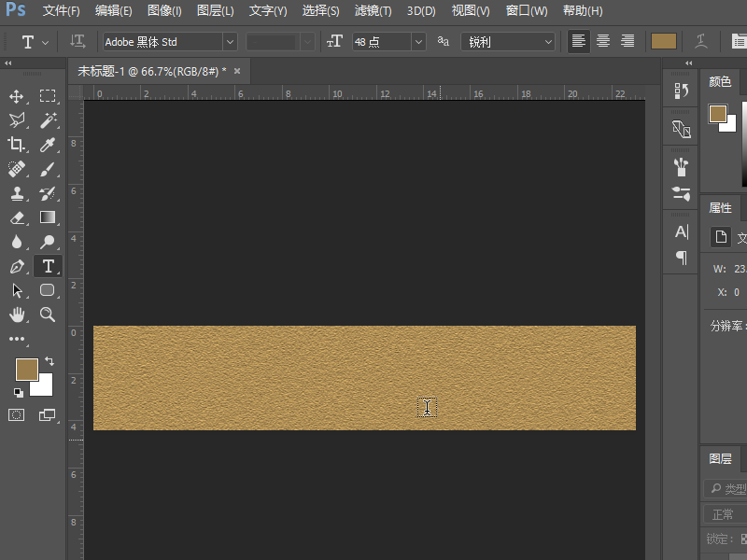Switch to the 属性 panel tab
The width and height of the screenshot is (747, 560).
pyautogui.click(x=720, y=207)
